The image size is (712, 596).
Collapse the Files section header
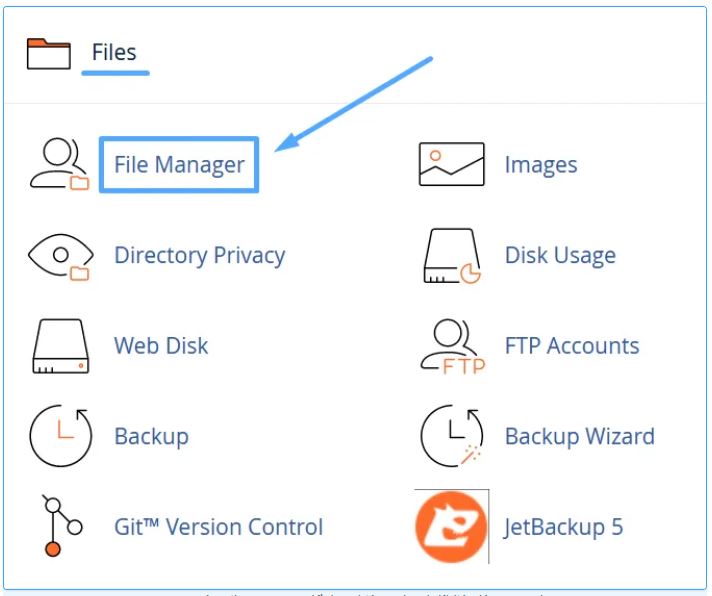point(114,52)
